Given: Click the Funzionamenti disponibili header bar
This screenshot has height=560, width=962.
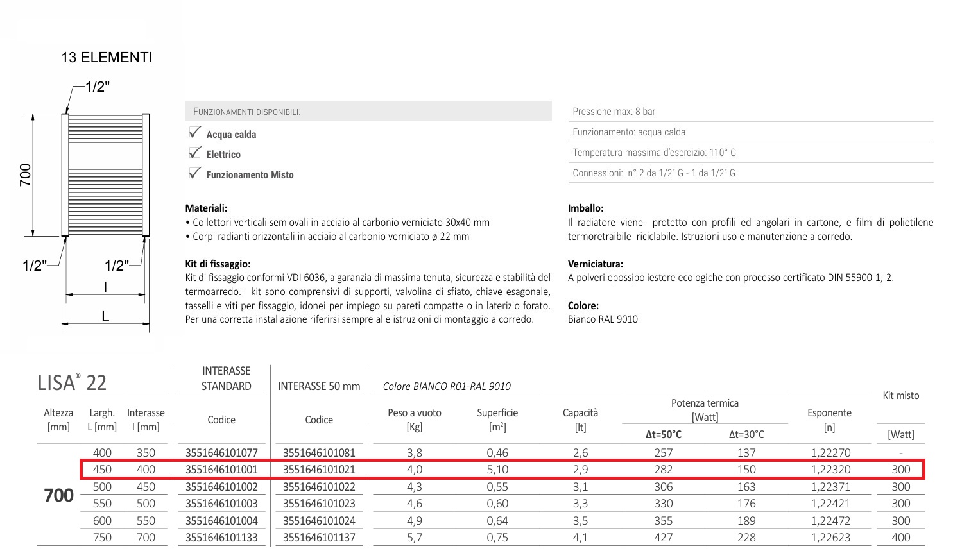Looking at the screenshot, I should 368,111.
